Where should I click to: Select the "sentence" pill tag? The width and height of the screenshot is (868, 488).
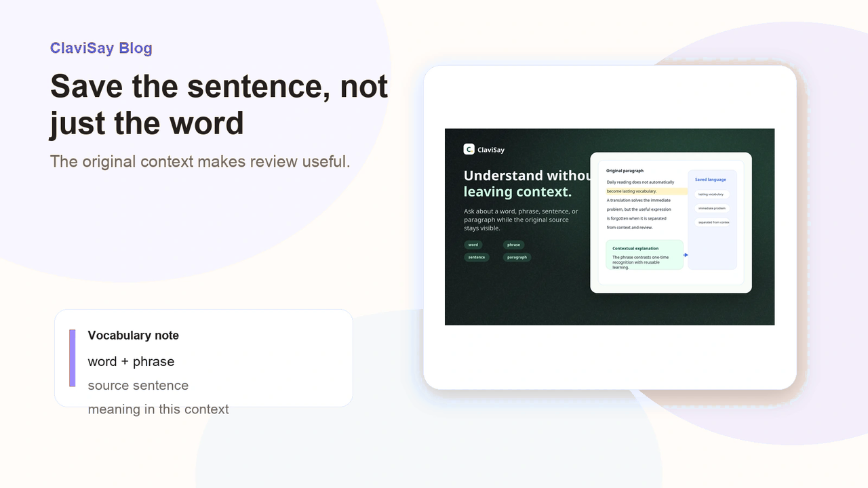click(x=477, y=258)
